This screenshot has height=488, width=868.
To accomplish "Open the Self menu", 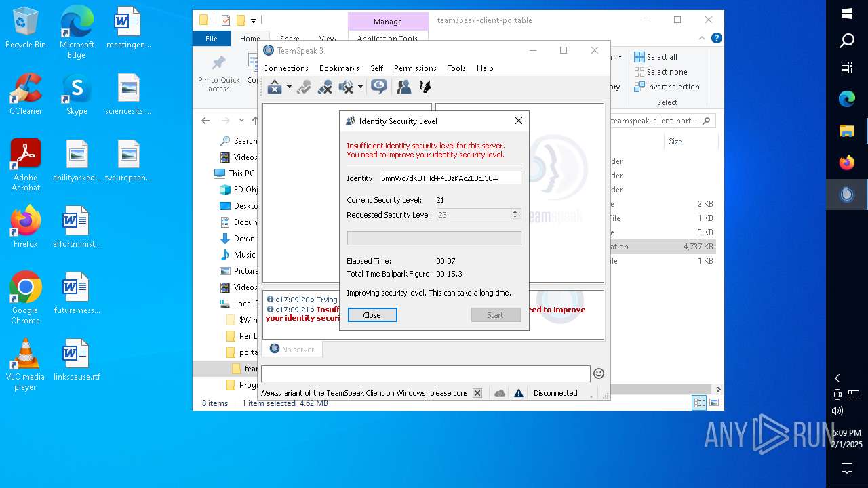I will click(x=376, y=68).
